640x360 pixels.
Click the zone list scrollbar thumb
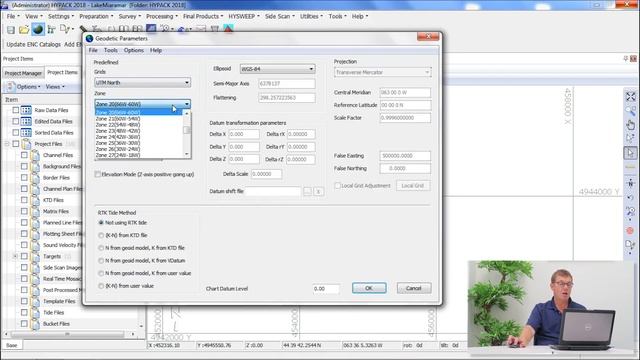click(187, 130)
